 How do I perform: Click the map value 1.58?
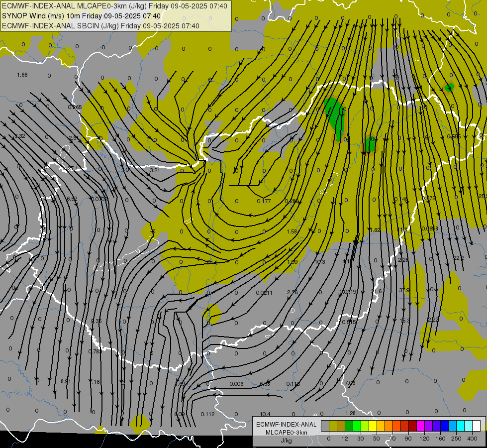pos(292,231)
